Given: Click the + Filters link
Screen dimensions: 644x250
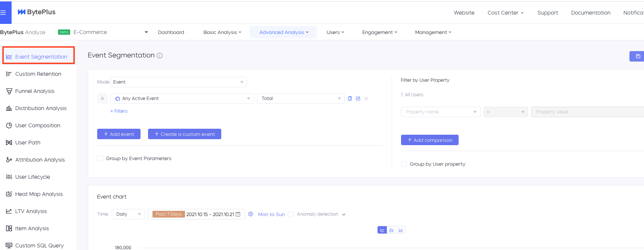Looking at the screenshot, I should [119, 111].
